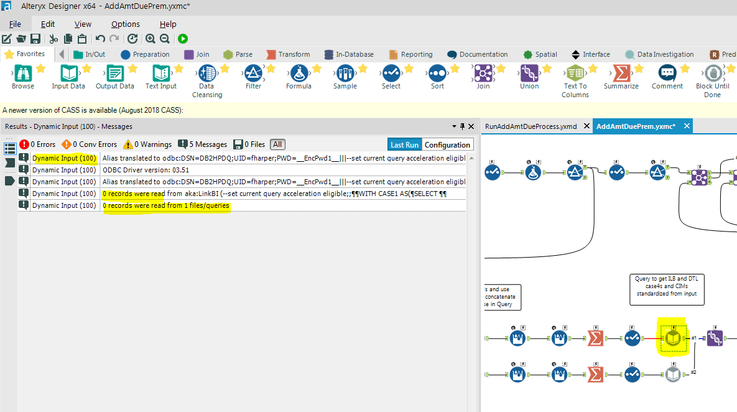Select the Formula tool in palette
The image size is (737, 412).
(x=299, y=77)
